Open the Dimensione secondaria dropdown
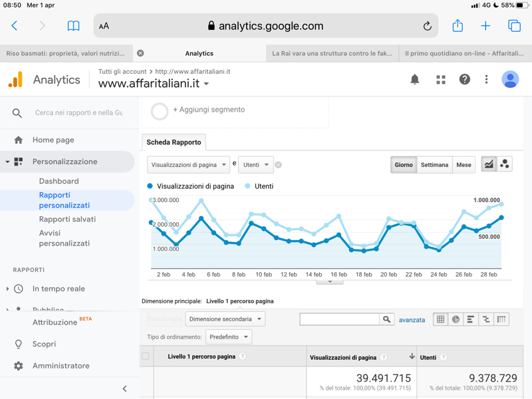The width and height of the screenshot is (532, 399). [x=225, y=319]
